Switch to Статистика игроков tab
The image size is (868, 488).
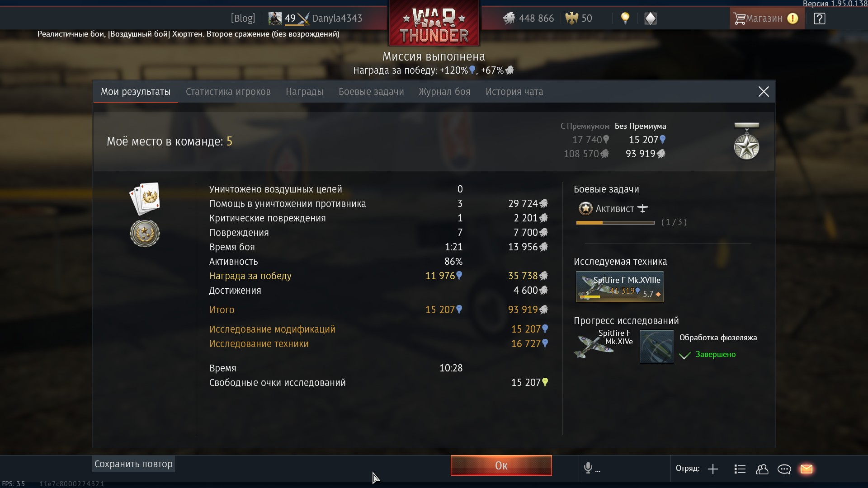coord(228,92)
